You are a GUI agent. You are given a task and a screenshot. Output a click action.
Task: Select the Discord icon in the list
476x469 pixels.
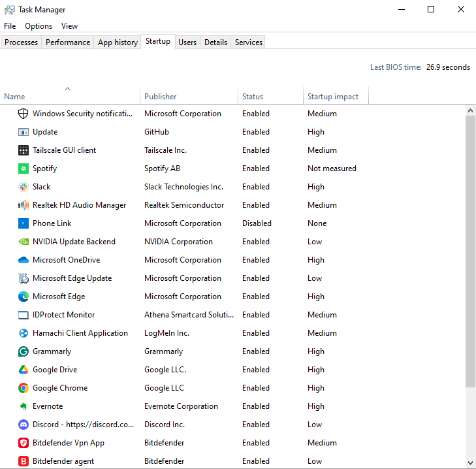pyautogui.click(x=23, y=425)
